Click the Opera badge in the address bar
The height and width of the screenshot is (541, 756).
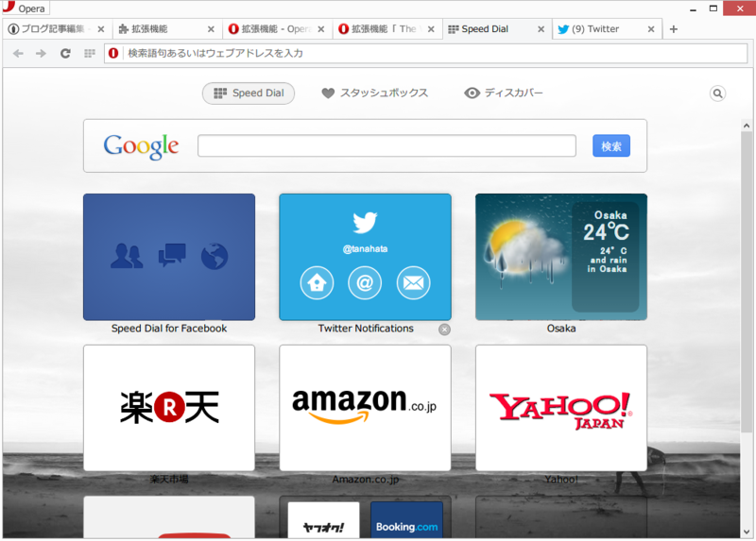(113, 53)
